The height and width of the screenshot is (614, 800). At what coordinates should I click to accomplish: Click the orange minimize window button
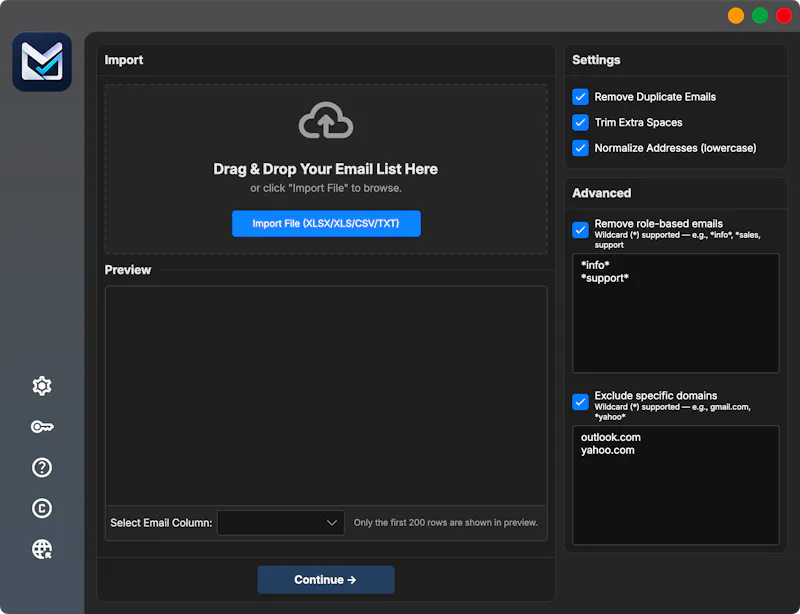click(x=736, y=16)
